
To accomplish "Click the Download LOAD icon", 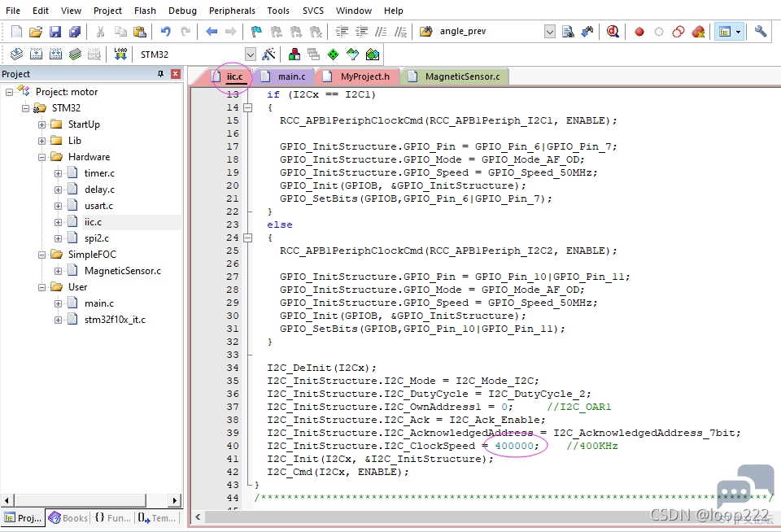I will 120,55.
